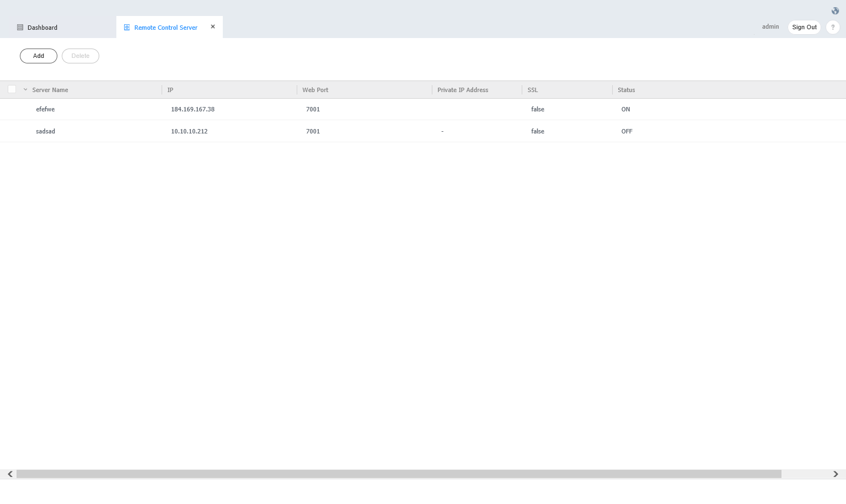Screen dimensions: 846x504
Task: Switch to the Dashboard tab
Action: (42, 28)
